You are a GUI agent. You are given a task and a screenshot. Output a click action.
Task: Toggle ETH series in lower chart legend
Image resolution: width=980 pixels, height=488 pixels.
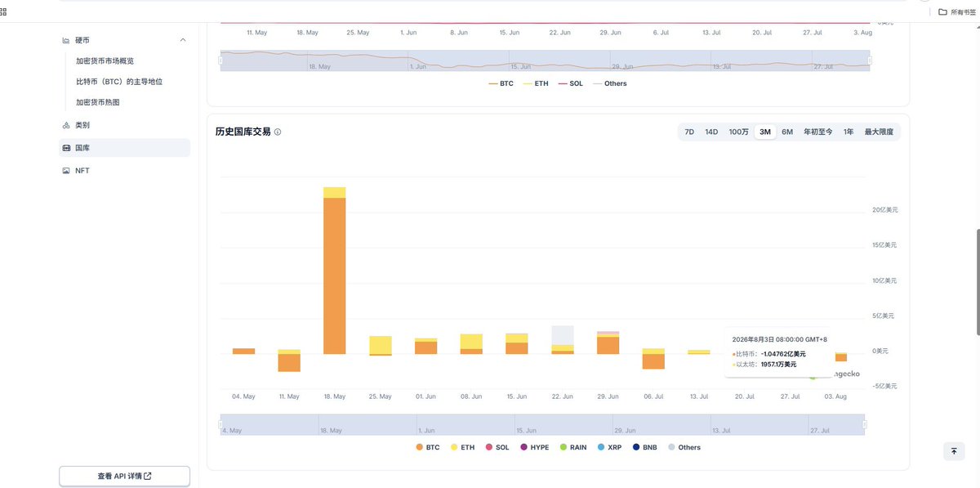point(462,447)
